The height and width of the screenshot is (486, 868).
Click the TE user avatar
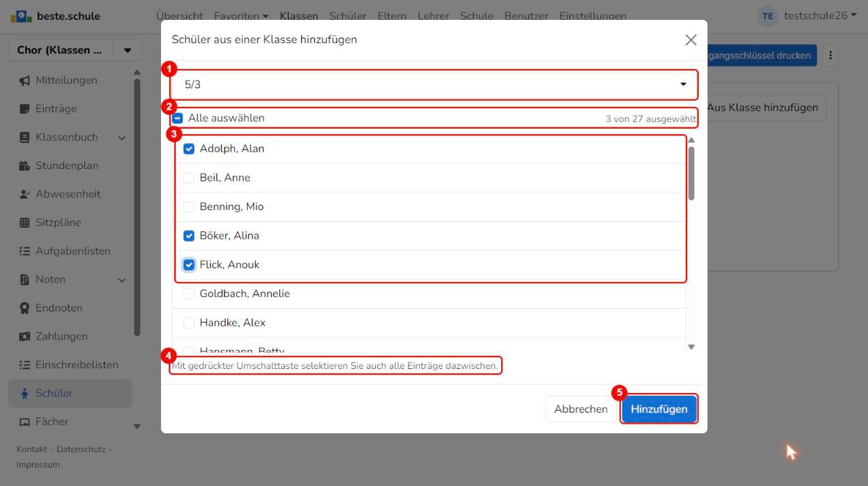pyautogui.click(x=769, y=16)
